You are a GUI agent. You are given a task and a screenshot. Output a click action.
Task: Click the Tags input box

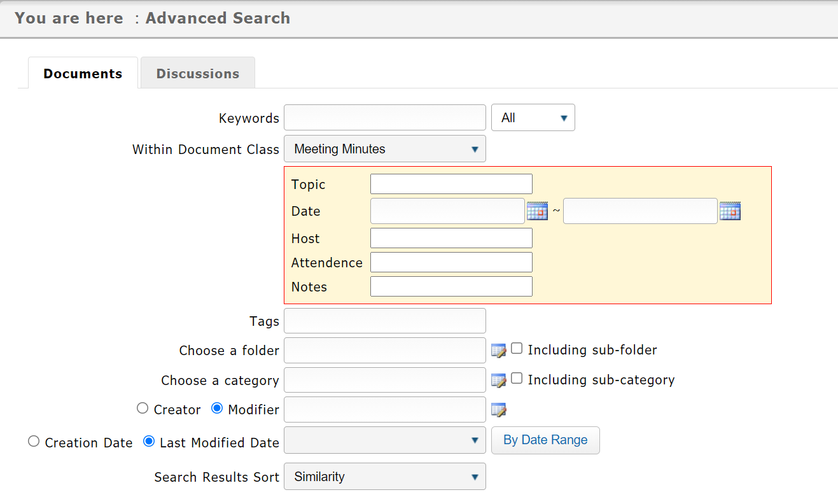coord(384,321)
